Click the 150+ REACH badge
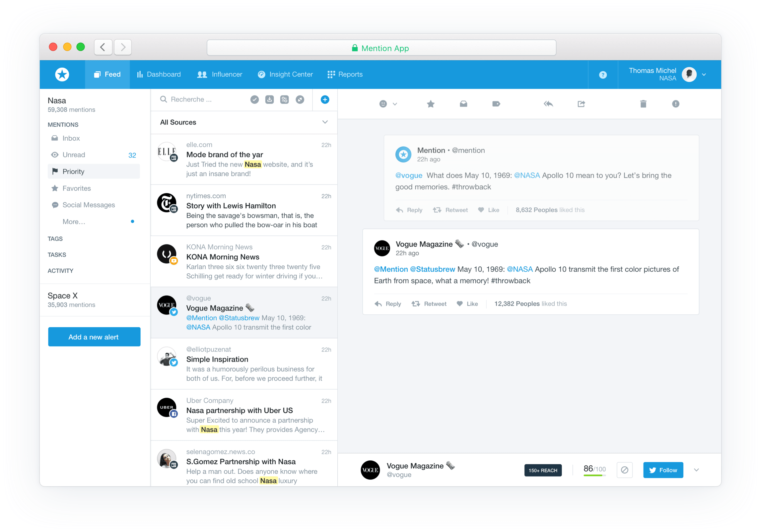This screenshot has height=532, width=761. [x=543, y=470]
